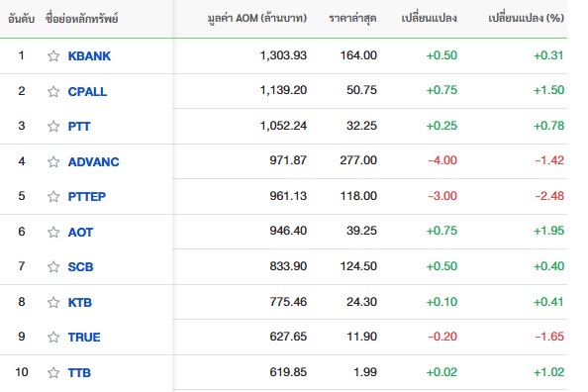Image resolution: width=588 pixels, height=392 pixels.
Task: Star KBANK as a favorite
Action: (x=53, y=55)
